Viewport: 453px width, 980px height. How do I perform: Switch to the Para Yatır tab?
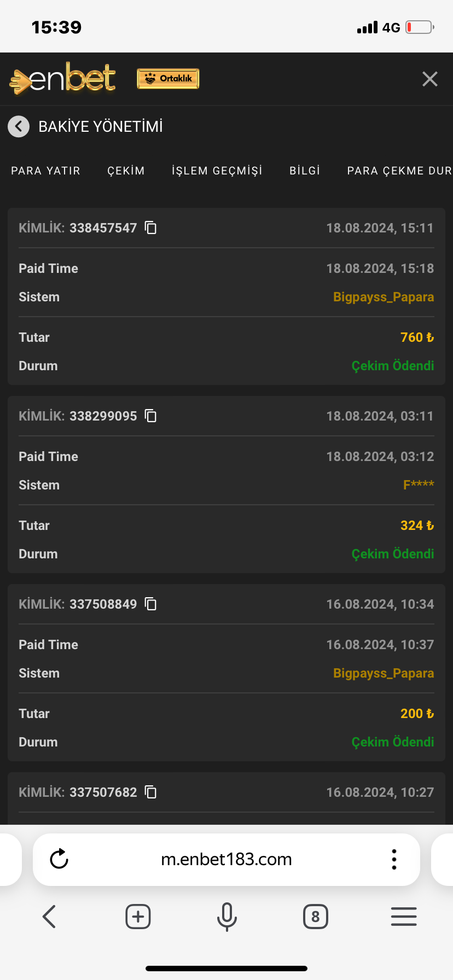point(46,171)
